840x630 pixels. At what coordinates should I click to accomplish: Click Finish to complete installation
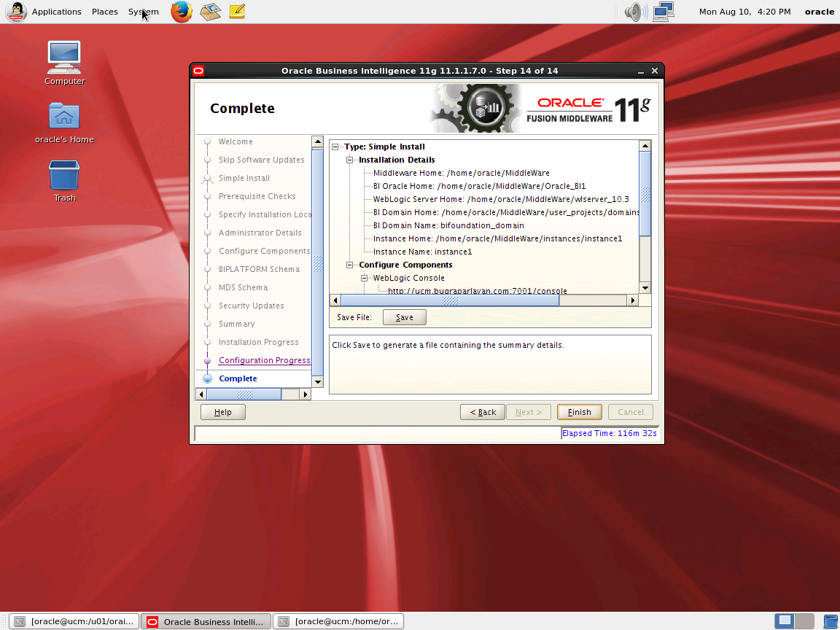click(579, 412)
